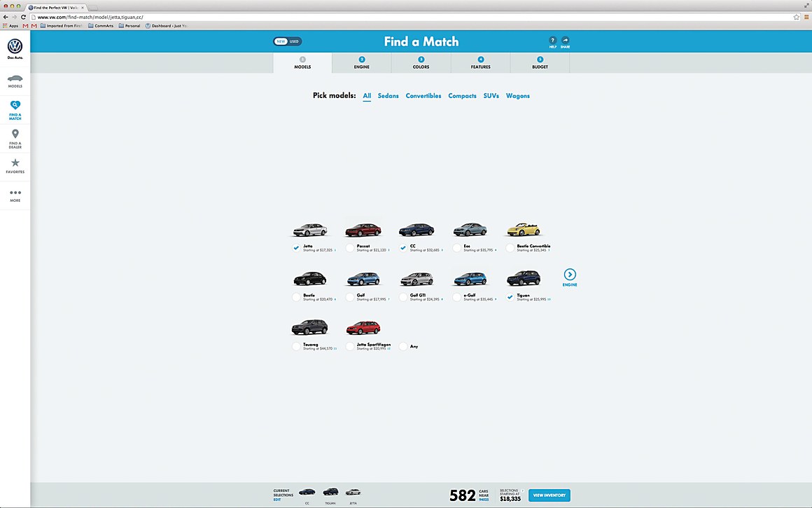
Task: Check the Golf GTI checkbox
Action: (x=403, y=297)
